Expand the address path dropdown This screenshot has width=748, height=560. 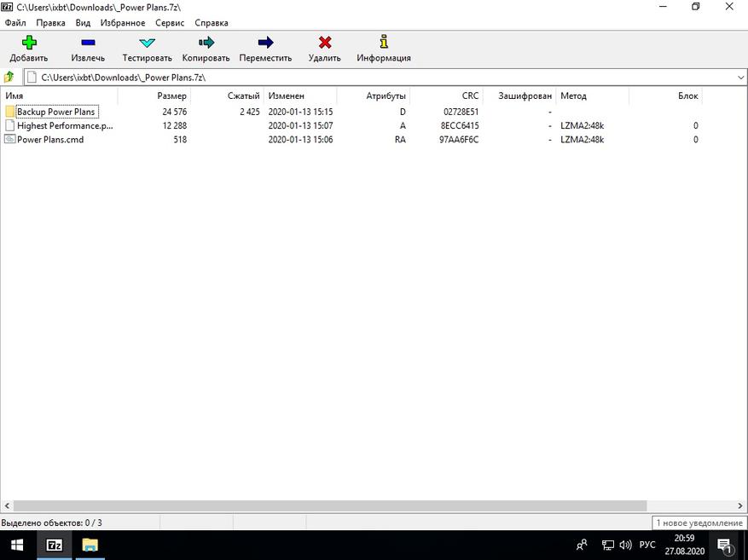(740, 78)
